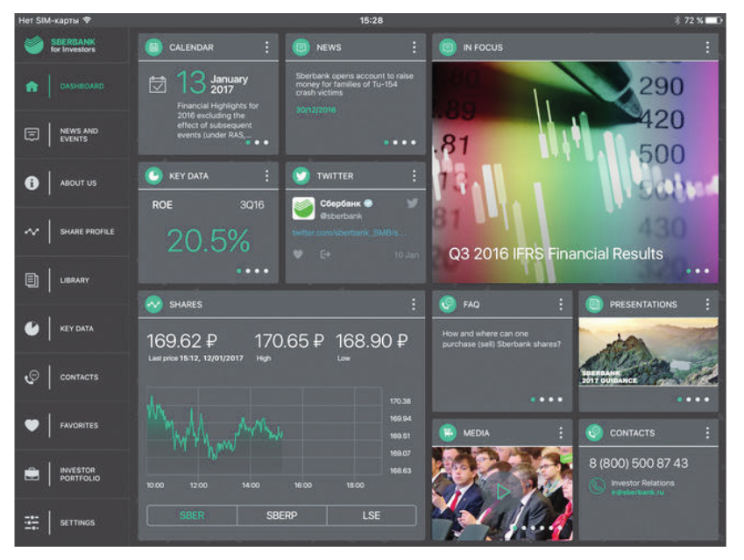This screenshot has height=560, width=744.
Task: Open News widget three-dot menu
Action: pos(415,47)
